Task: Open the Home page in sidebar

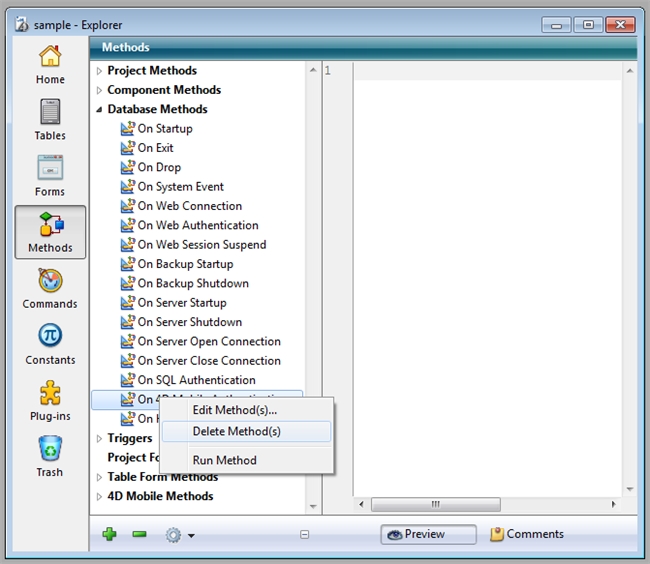Action: coord(50,64)
